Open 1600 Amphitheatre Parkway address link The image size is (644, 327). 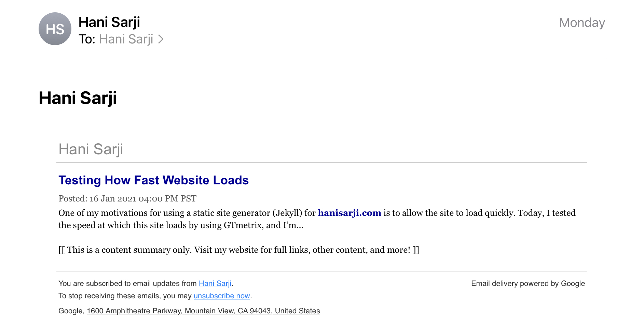pyautogui.click(x=203, y=311)
